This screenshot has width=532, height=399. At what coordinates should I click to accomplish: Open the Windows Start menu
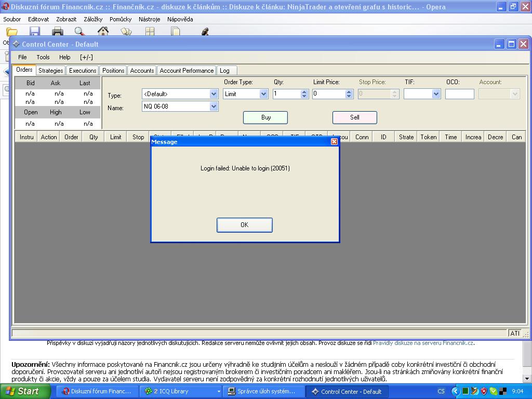(x=22, y=391)
